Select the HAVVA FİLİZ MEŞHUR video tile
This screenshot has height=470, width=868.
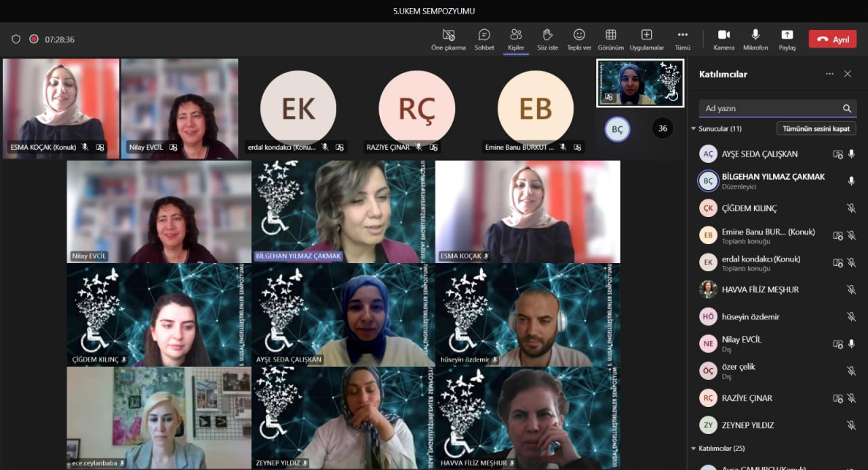point(528,418)
